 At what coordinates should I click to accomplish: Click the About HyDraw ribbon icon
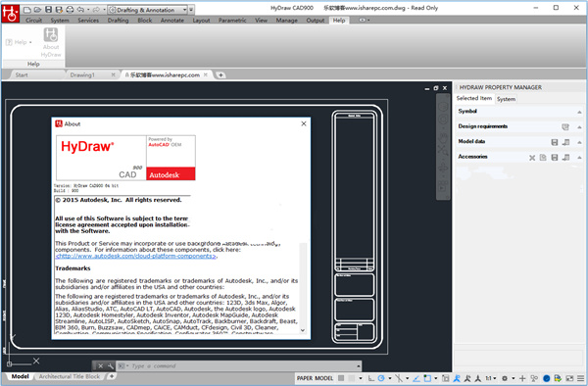(51, 35)
